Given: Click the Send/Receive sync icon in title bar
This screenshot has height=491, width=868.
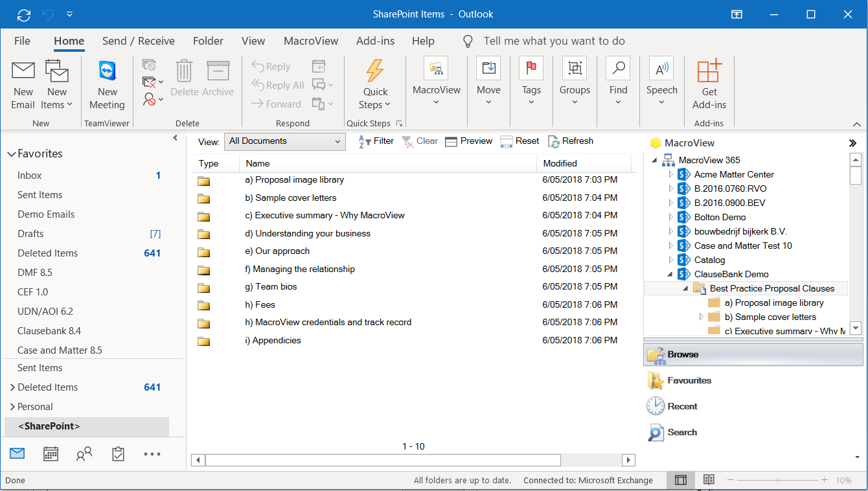Looking at the screenshot, I should click(x=24, y=14).
